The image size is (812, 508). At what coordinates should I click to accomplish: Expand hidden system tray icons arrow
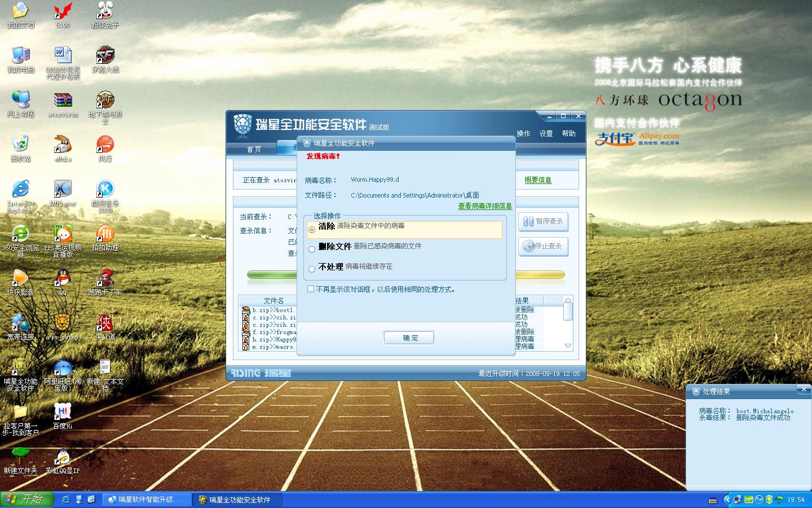click(x=727, y=500)
